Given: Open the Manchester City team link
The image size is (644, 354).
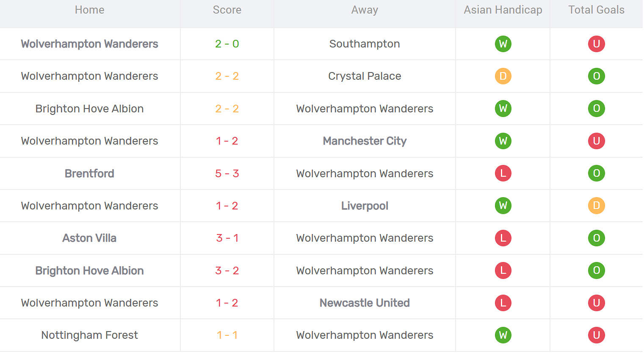Looking at the screenshot, I should pos(365,141).
